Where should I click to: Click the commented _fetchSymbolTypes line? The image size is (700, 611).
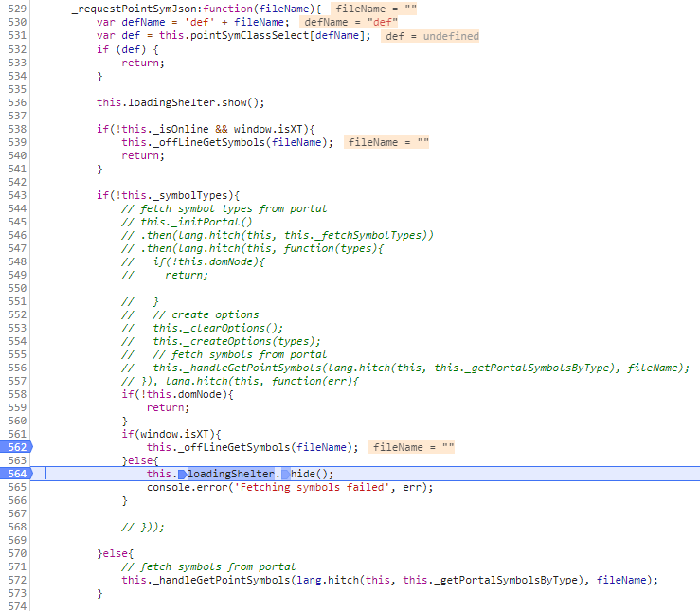click(278, 235)
